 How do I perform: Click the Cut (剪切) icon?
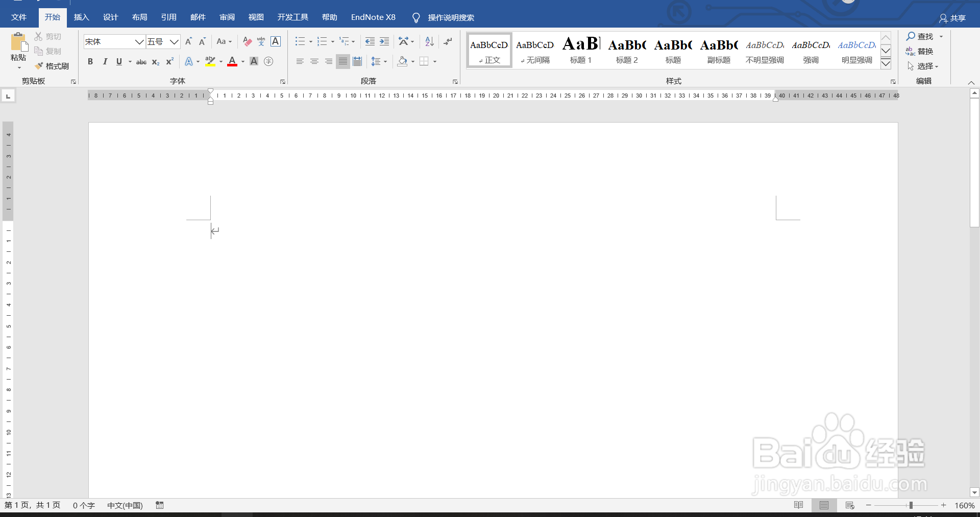(38, 36)
